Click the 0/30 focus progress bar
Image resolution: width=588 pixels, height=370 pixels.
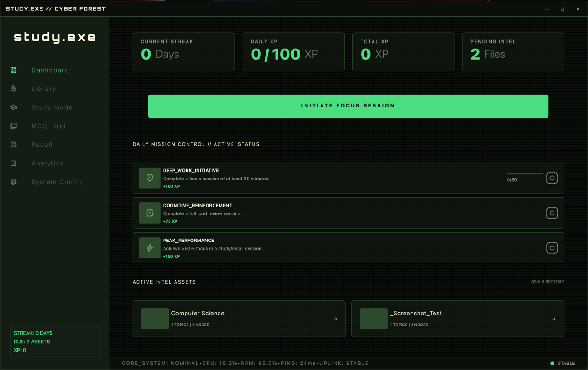pos(525,174)
